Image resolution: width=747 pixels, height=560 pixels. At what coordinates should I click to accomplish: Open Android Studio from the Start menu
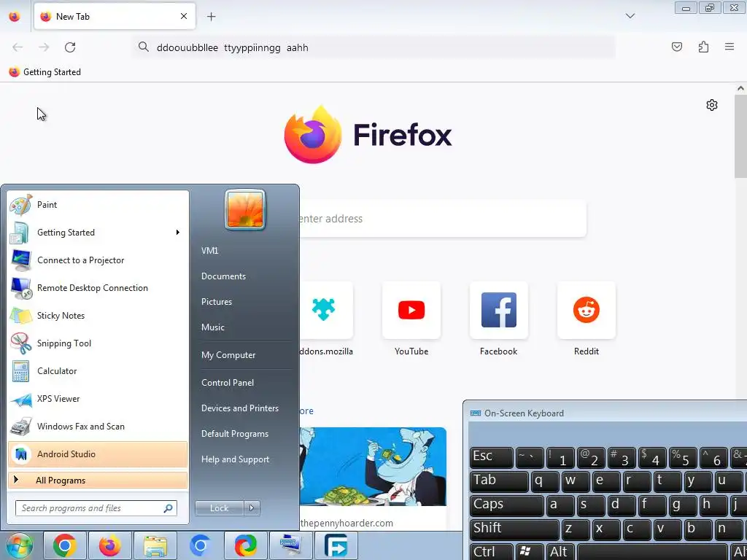pos(98,454)
